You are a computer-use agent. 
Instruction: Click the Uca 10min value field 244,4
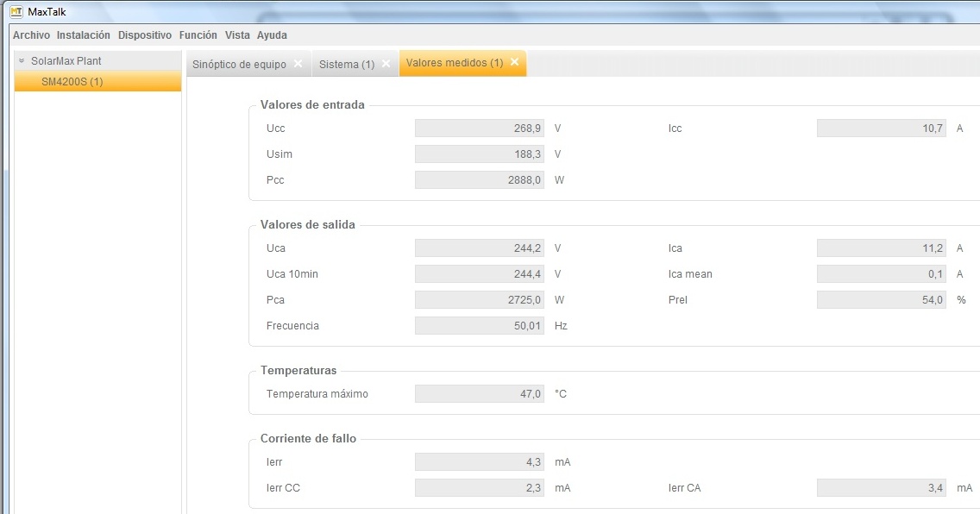tap(480, 273)
